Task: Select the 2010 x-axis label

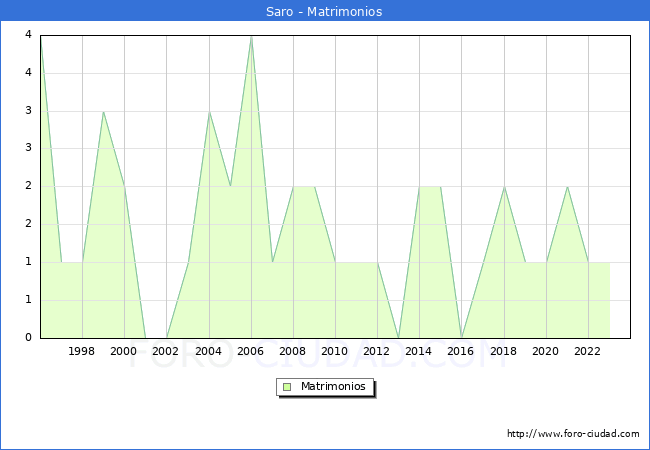Action: (335, 351)
